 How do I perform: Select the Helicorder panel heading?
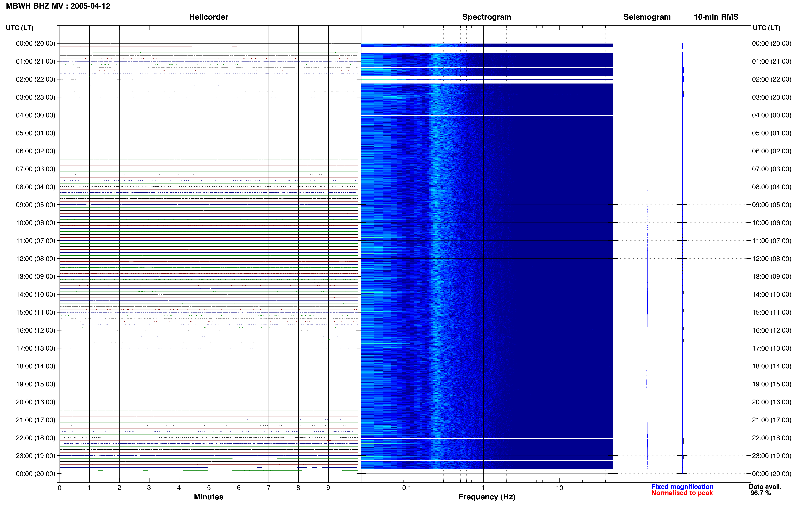209,17
